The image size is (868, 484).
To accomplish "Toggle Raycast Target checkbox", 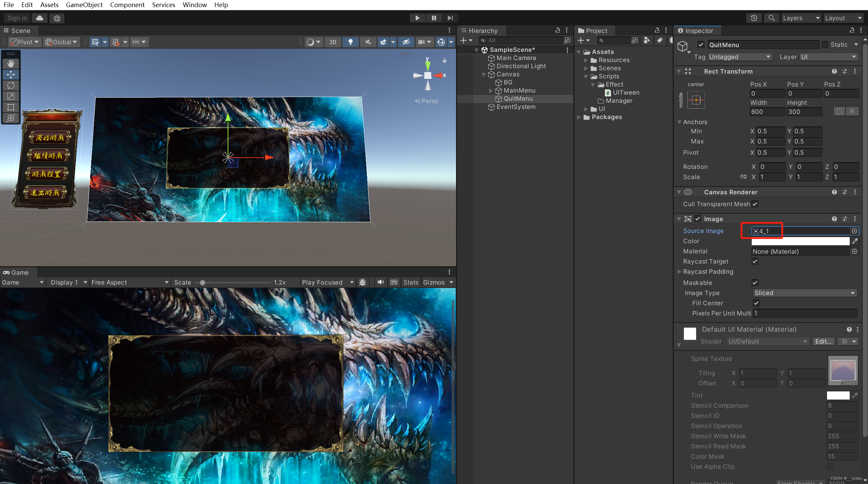I will click(755, 261).
